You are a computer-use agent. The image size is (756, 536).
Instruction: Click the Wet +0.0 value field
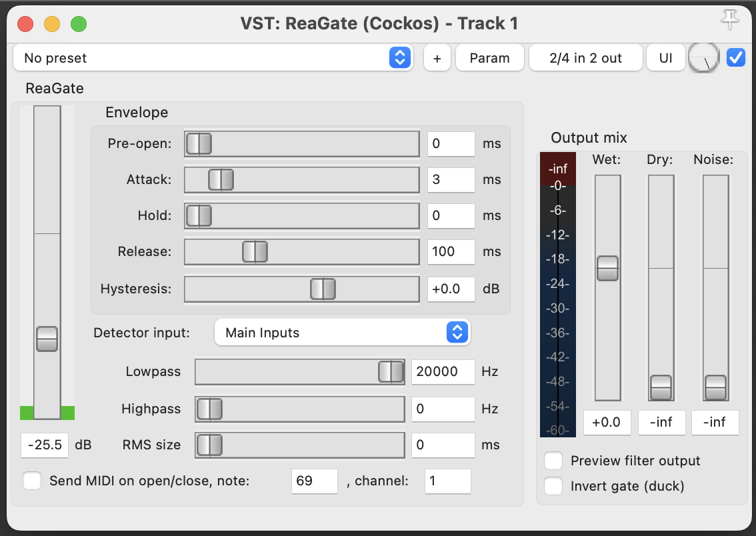click(607, 423)
